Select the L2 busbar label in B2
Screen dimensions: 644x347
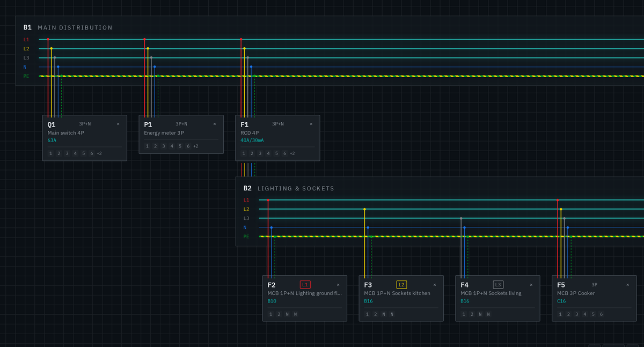[x=246, y=209]
